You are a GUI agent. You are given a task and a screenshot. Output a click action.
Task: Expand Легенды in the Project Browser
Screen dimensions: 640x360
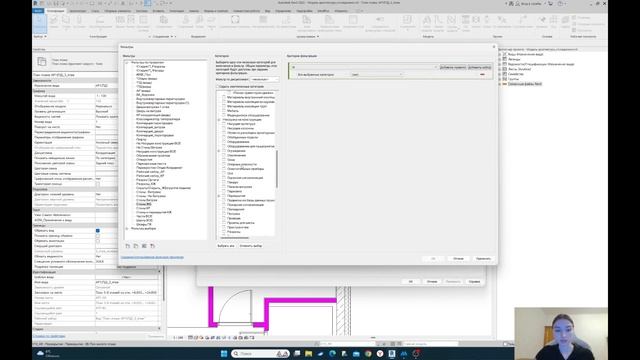click(500, 59)
